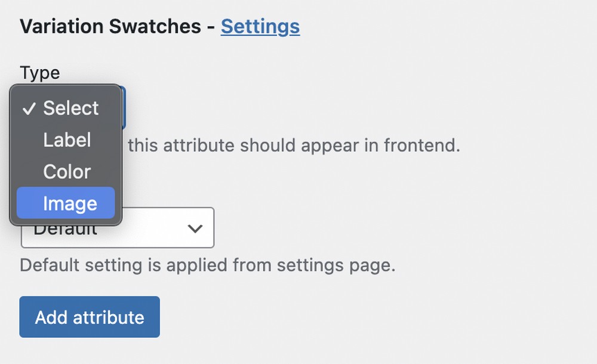This screenshot has height=364, width=597.
Task: Click the Add attribute button
Action: [x=90, y=317]
